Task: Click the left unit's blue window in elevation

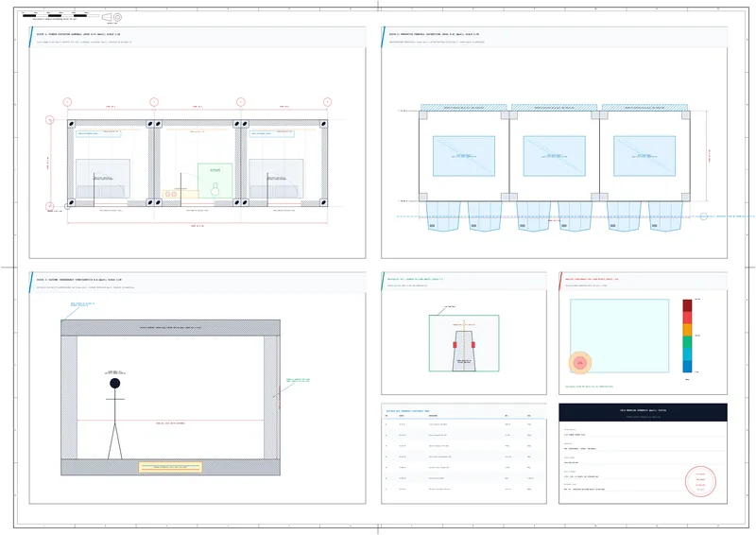Action: point(464,156)
